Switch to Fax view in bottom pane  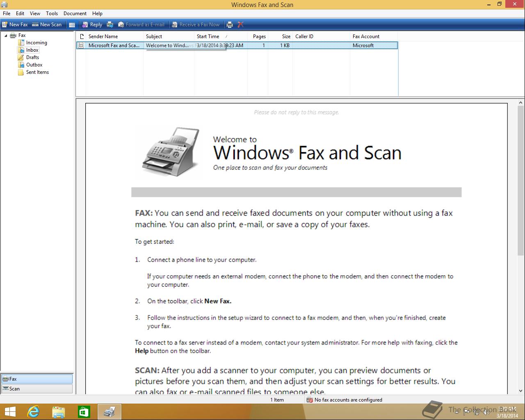click(x=37, y=379)
